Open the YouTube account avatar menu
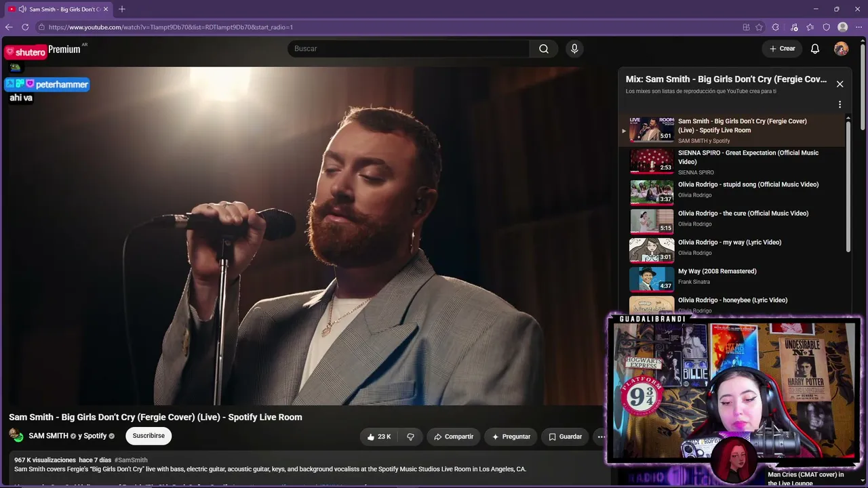This screenshot has width=868, height=488. pyautogui.click(x=841, y=49)
